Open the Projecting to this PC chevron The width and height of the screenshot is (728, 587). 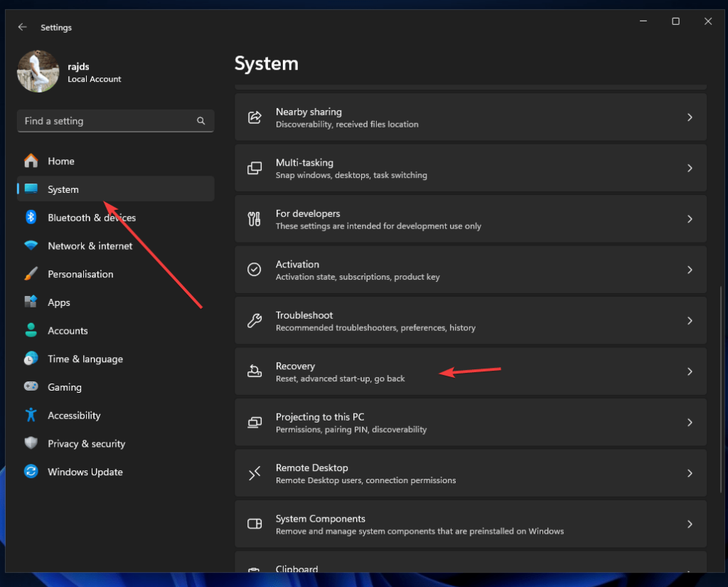(690, 422)
